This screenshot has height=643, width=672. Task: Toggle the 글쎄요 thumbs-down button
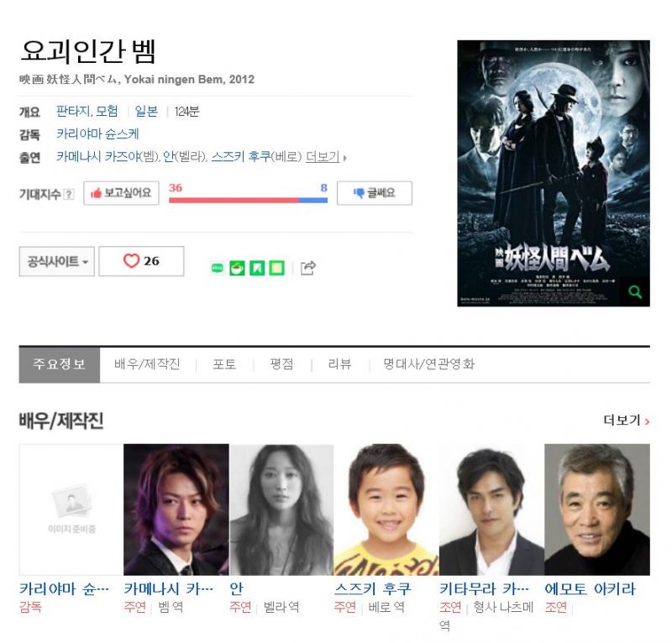pos(375,193)
